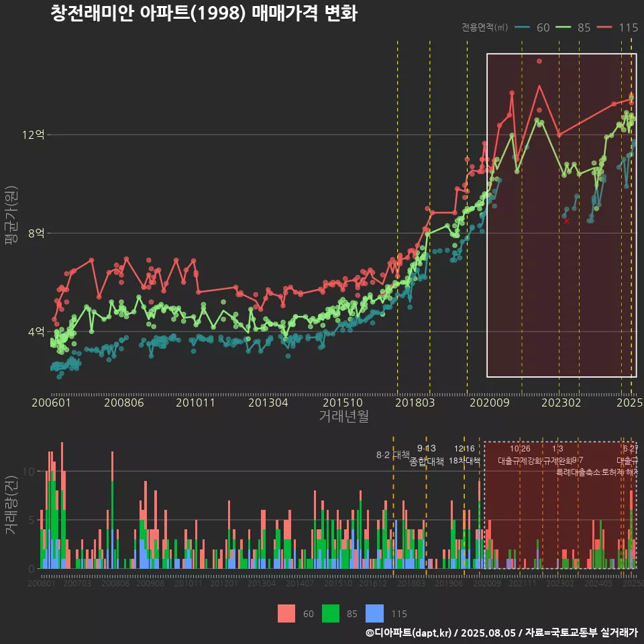The height and width of the screenshot is (644, 644).
Task: Click the '평균가(원)' y-axis title
Action: click(x=11, y=215)
